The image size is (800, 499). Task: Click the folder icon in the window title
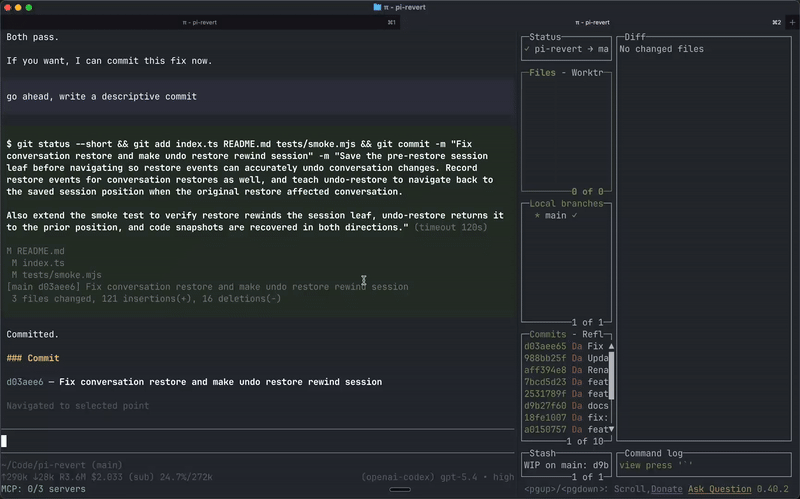pyautogui.click(x=377, y=7)
